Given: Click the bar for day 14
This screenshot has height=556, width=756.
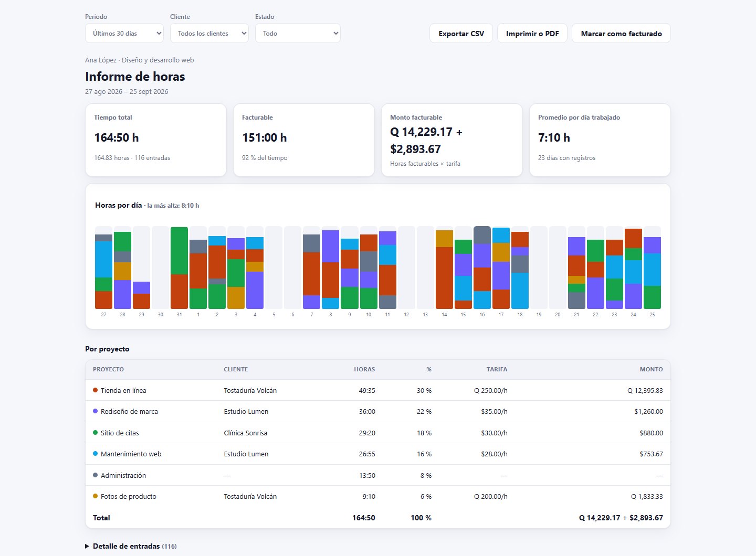Looking at the screenshot, I should [x=444, y=270].
